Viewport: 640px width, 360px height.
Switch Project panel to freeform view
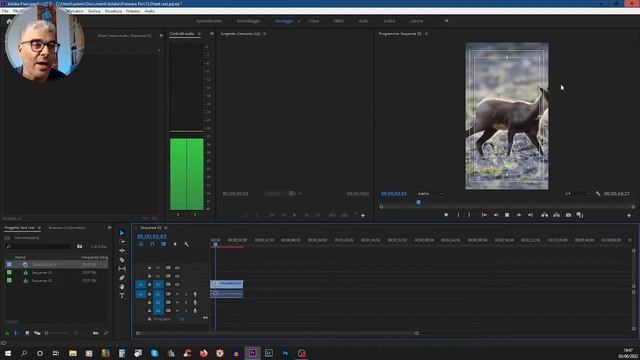37,333
